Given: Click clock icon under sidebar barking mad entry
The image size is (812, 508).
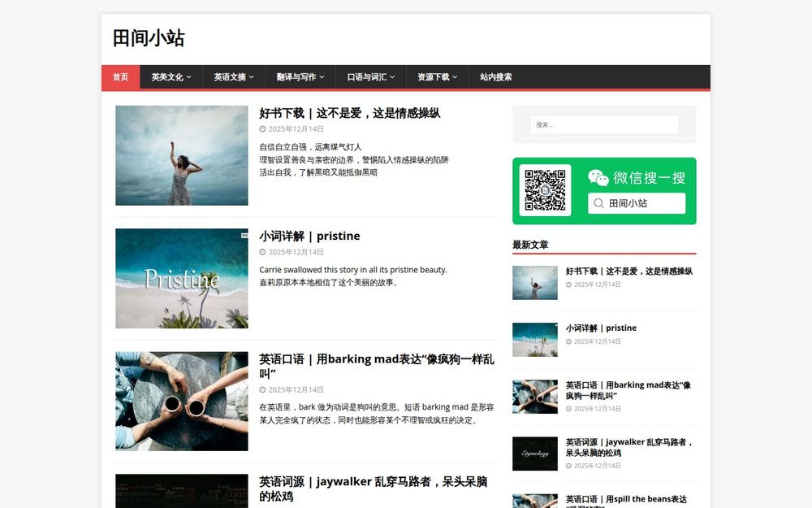Looking at the screenshot, I should point(568,409).
